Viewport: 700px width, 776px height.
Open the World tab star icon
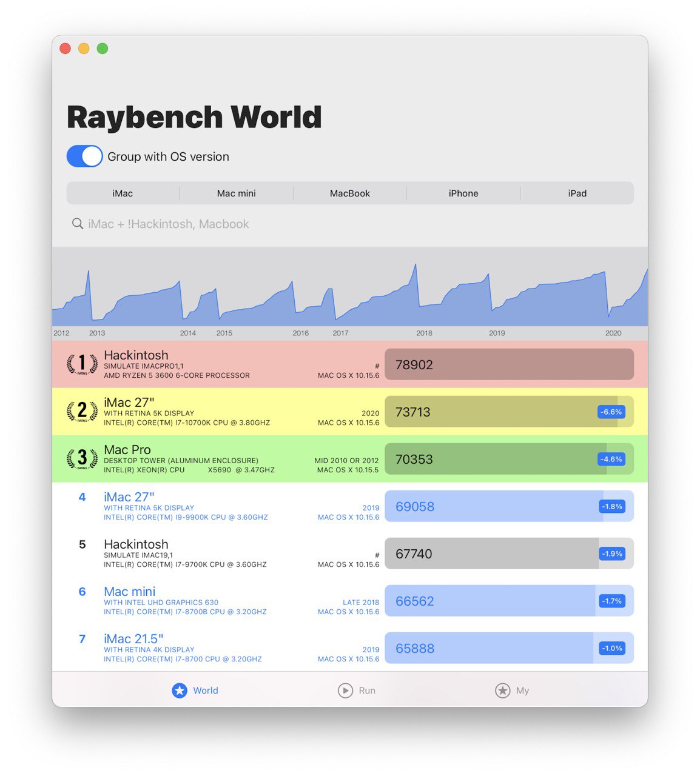coord(180,691)
